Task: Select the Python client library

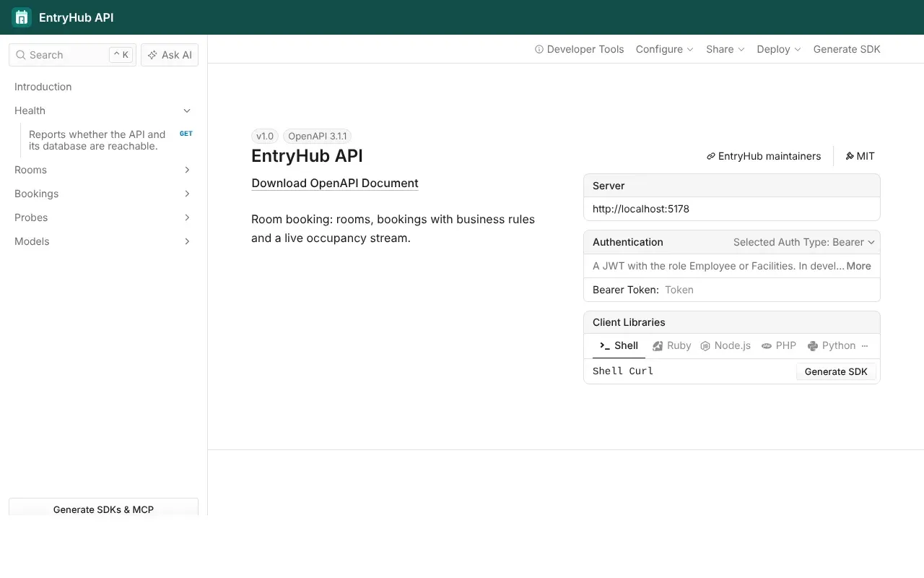Action: (x=832, y=345)
